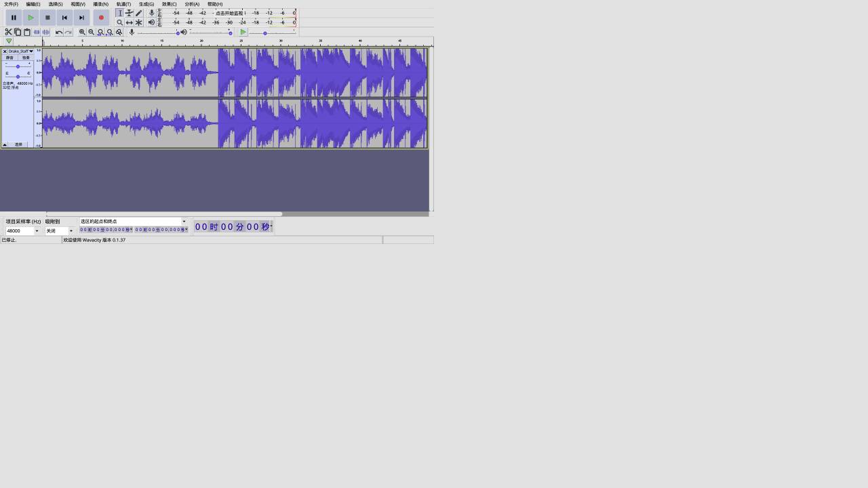Redo the last undone action
This screenshot has height=488, width=868.
(68, 32)
